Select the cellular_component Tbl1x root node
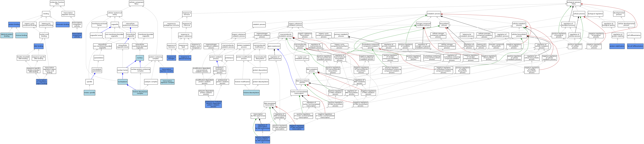This screenshot has width=644, height=144. click(x=136, y=3)
